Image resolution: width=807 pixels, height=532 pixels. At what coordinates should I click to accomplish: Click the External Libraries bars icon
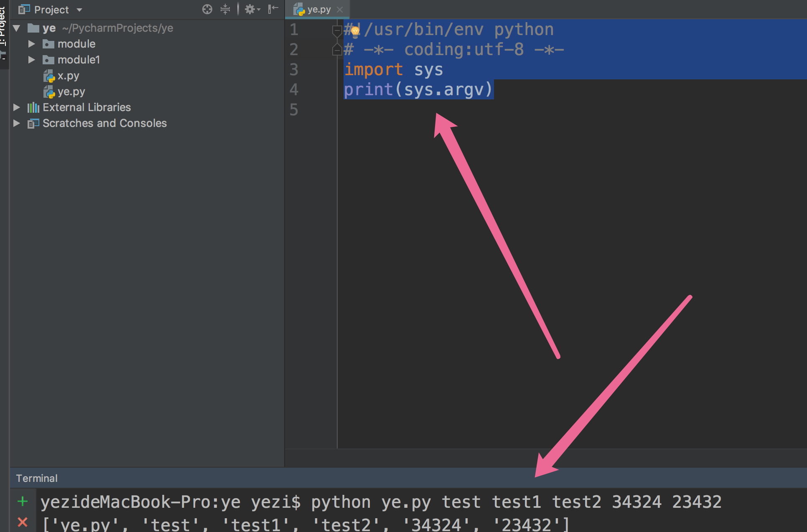[33, 108]
